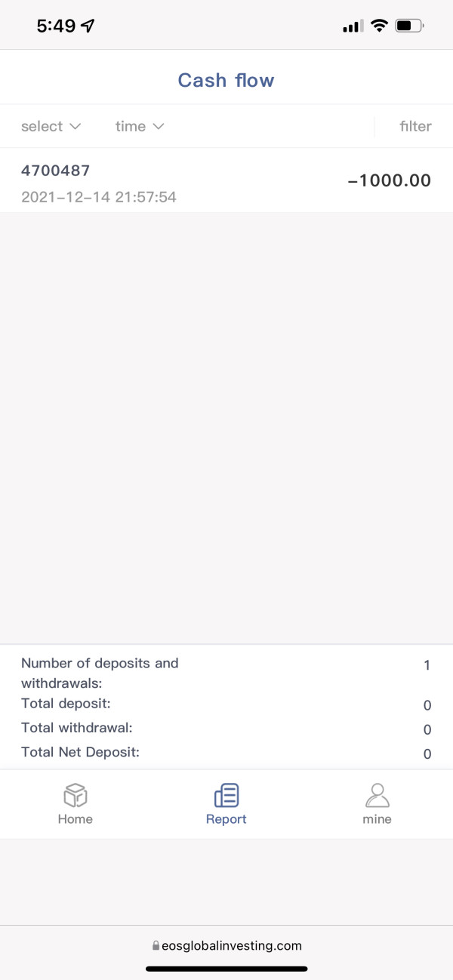Expand the select dropdown chevron

[x=75, y=126]
